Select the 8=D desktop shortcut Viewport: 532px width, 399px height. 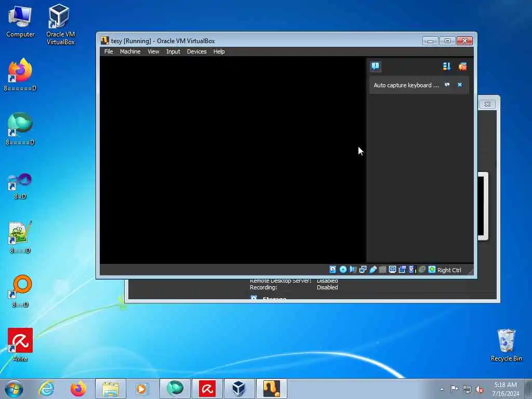(x=20, y=186)
